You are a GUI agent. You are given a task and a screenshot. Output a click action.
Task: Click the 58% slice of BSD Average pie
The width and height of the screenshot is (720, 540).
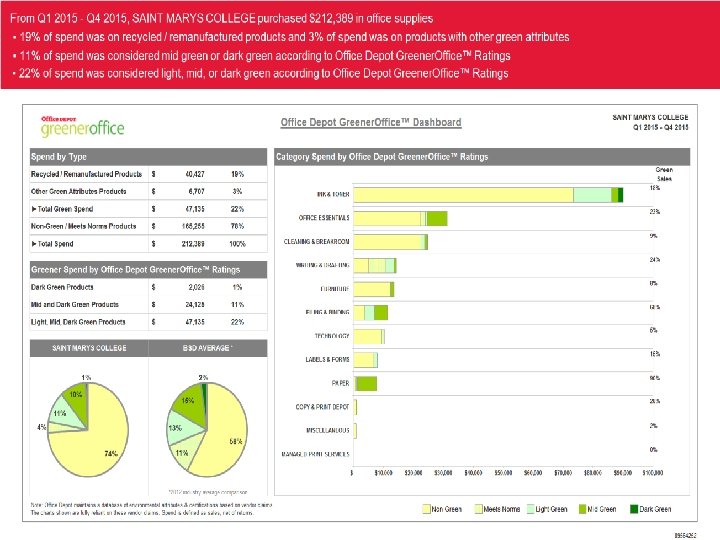click(x=225, y=432)
